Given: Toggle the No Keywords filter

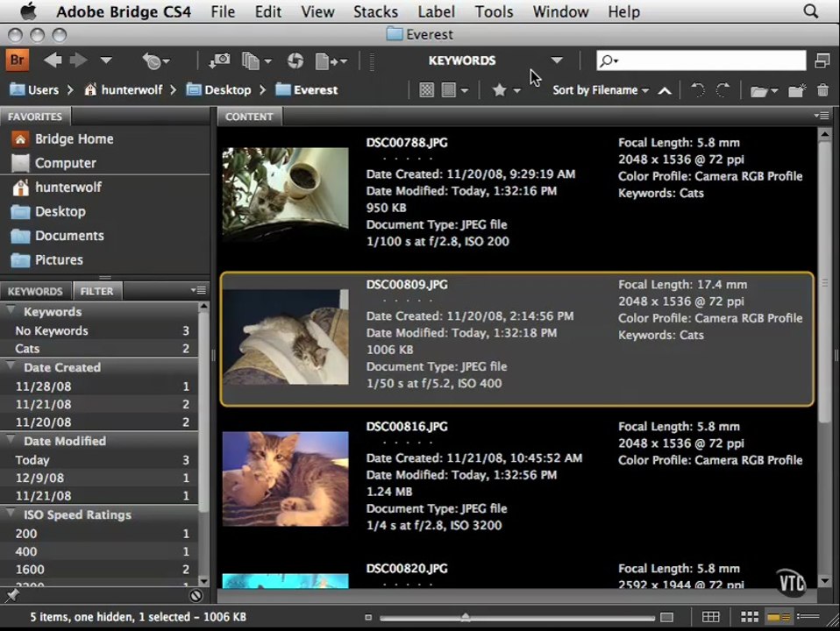Looking at the screenshot, I should tap(100, 331).
